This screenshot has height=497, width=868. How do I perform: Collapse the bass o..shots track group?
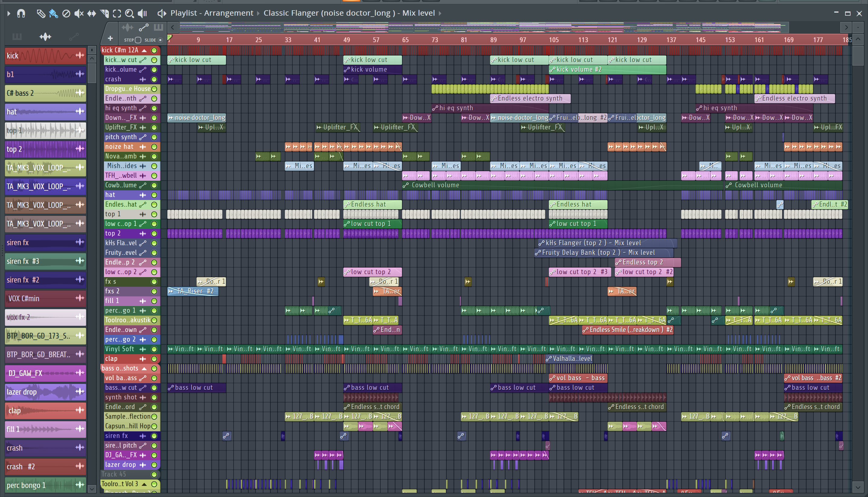pyautogui.click(x=144, y=369)
